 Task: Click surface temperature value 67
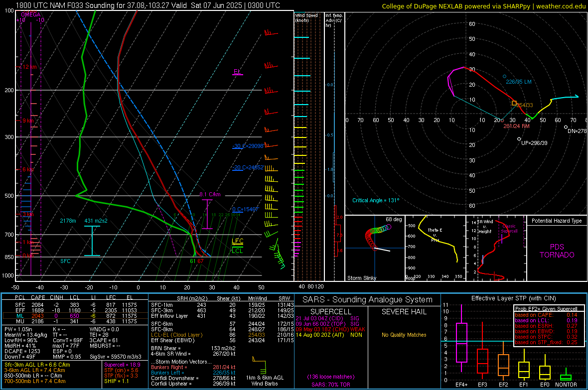coord(201,261)
